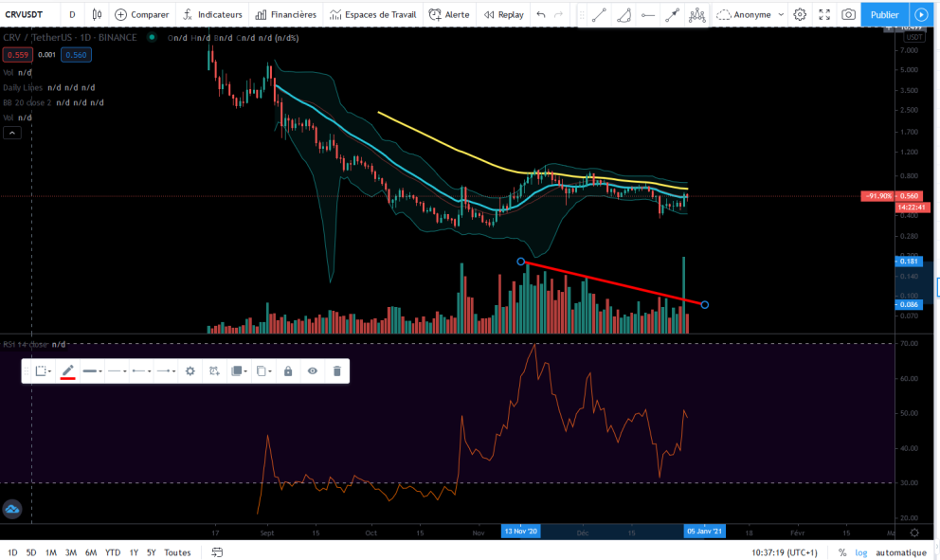Click the trend line end anchor point
940x560 pixels.
coord(705,304)
